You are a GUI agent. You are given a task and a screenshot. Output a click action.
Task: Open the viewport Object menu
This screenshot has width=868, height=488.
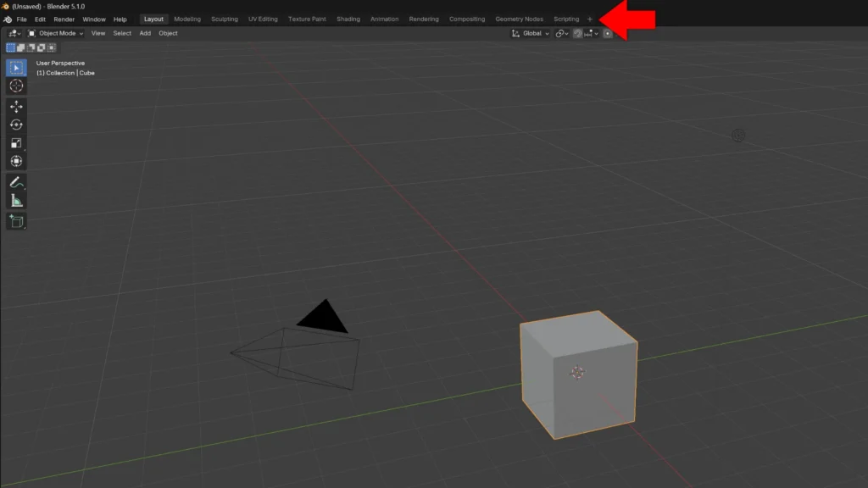[169, 33]
